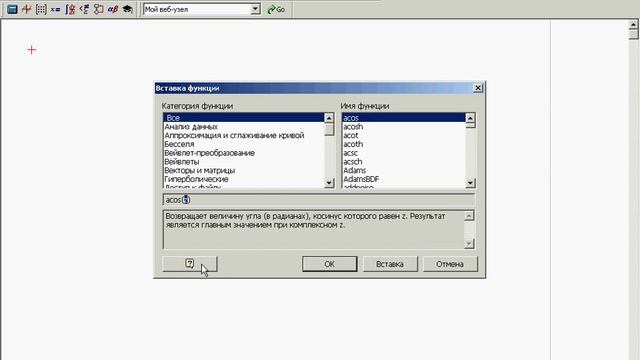Open the Greek symbols αβ toolbar icon
Image resolution: width=640 pixels, height=360 pixels.
point(113,9)
